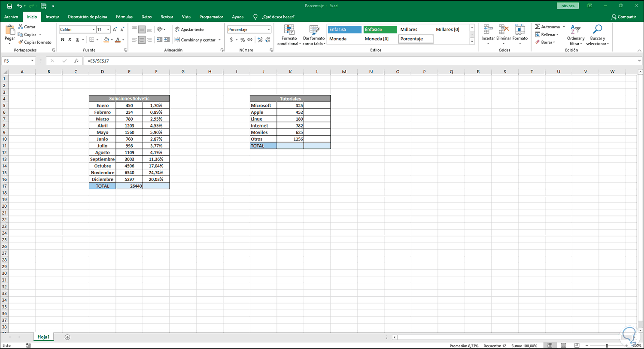Decrease decimal places
The image size is (644, 349).
pos(268,40)
